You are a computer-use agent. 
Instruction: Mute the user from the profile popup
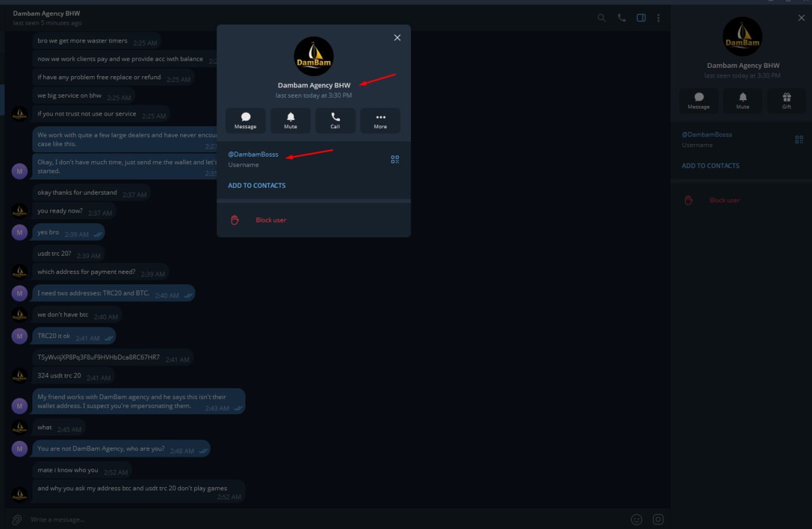tap(291, 121)
